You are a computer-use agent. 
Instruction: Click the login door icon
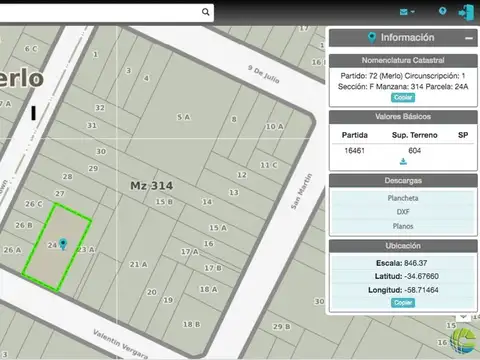click(467, 13)
